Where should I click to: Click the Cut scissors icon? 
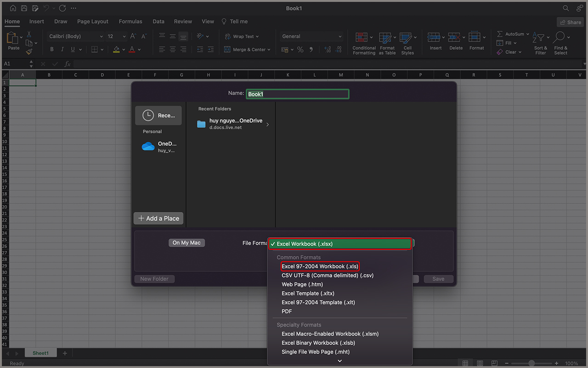(x=29, y=34)
